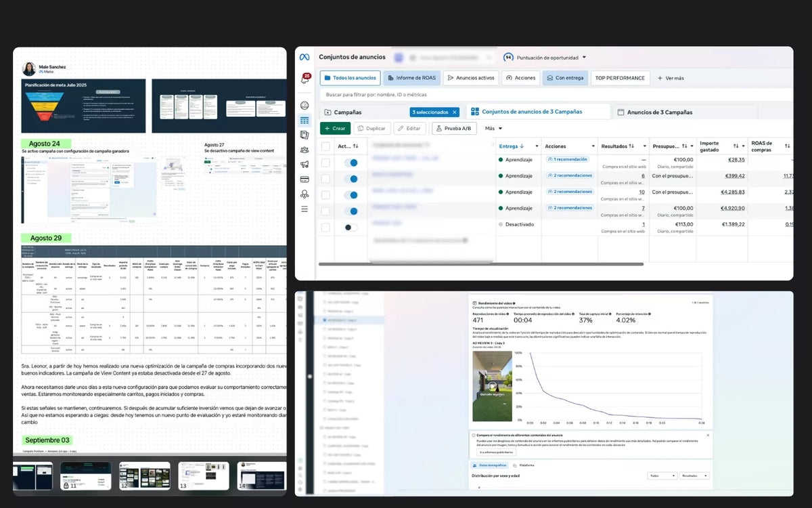Click the Meta logo in Ads Manager
This screenshot has height=508, width=812.
point(305,57)
